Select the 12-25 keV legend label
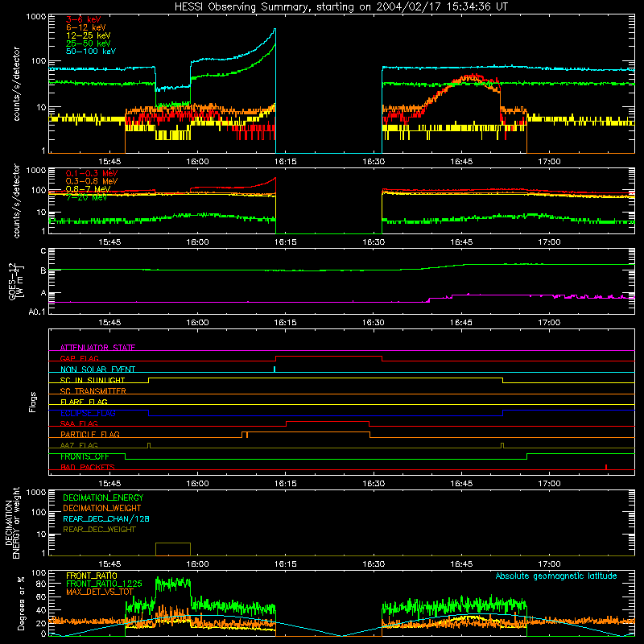The width and height of the screenshot is (644, 644). pyautogui.click(x=88, y=35)
